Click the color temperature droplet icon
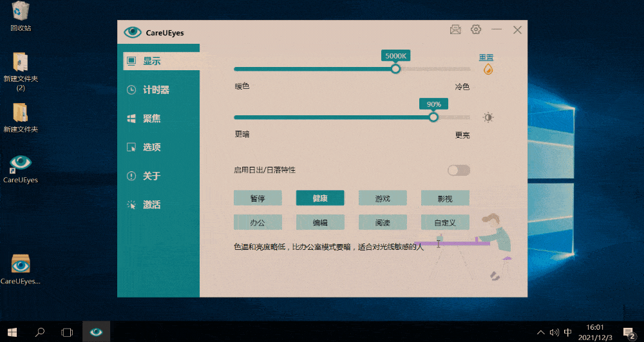 (x=488, y=69)
